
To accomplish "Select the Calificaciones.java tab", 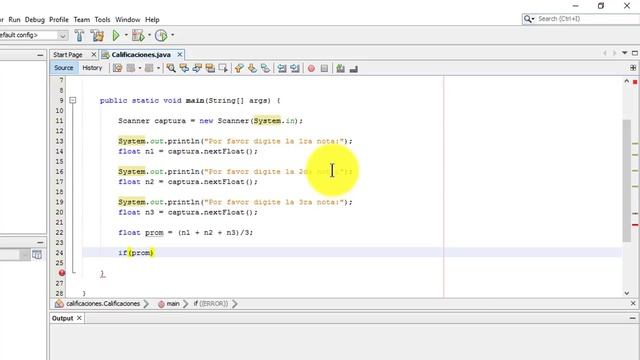I will point(141,55).
